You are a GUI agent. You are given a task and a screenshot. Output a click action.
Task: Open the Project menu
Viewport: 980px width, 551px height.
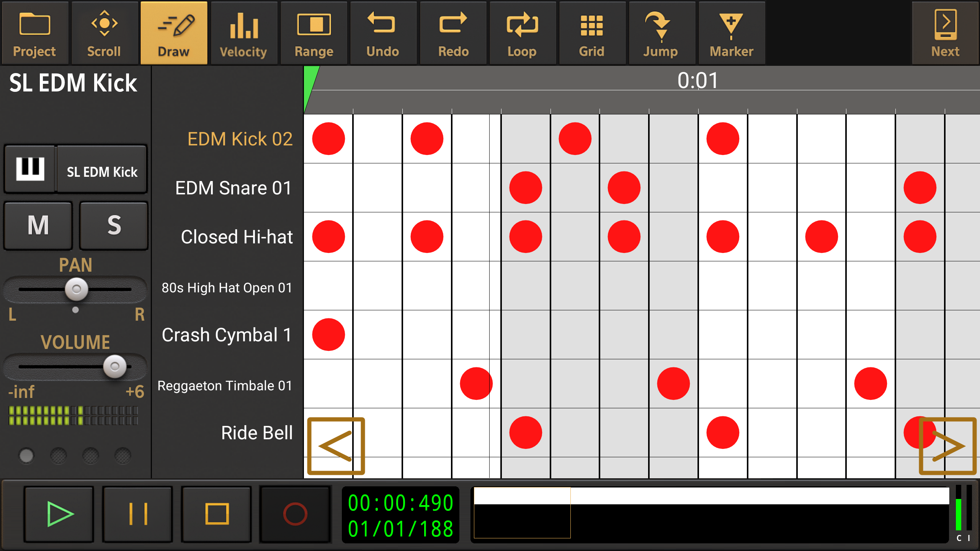tap(35, 33)
